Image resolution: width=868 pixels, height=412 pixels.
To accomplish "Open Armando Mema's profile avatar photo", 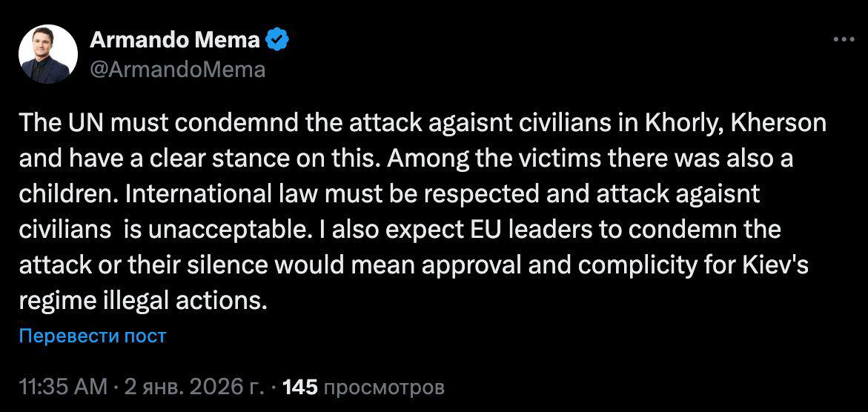I will click(x=48, y=54).
